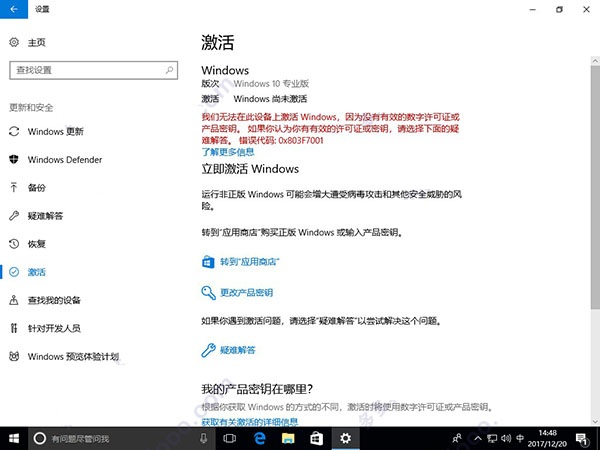Image resolution: width=600 pixels, height=450 pixels.
Task: Click the 查找我的设备 person icon
Action: coord(14,300)
